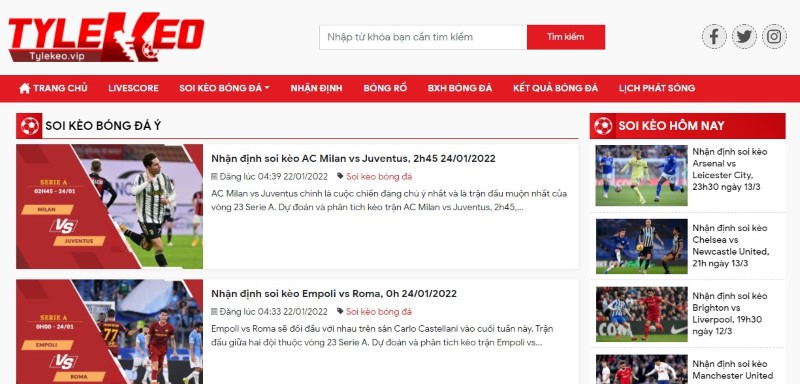This screenshot has height=384, width=800.
Task: Click calendar icon on AC Milan article date
Action: [x=214, y=176]
